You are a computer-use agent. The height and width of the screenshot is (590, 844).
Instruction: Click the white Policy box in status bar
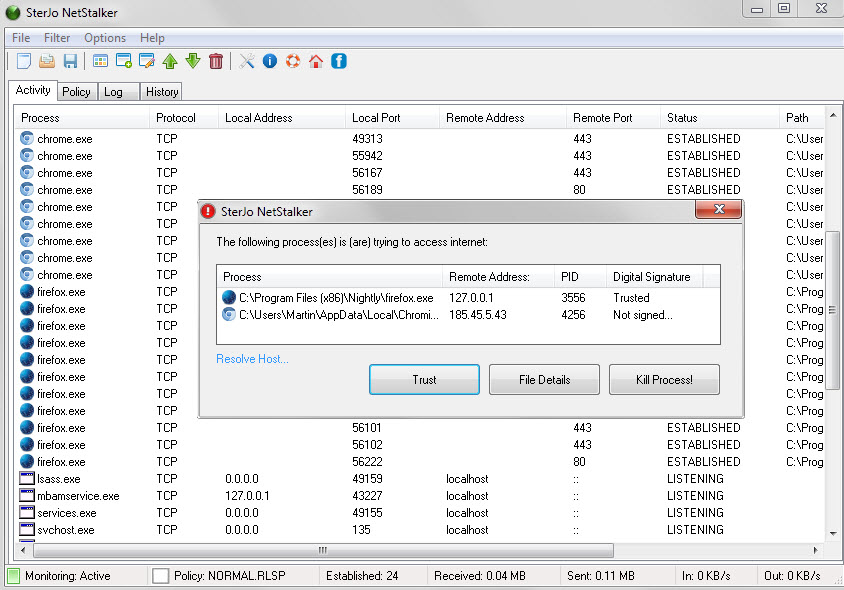point(160,575)
